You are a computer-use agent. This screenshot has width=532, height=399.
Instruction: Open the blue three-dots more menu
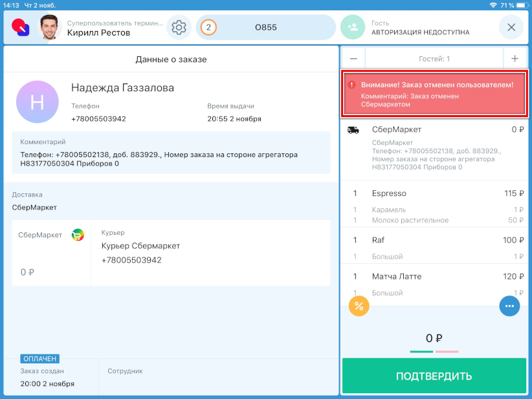(509, 306)
